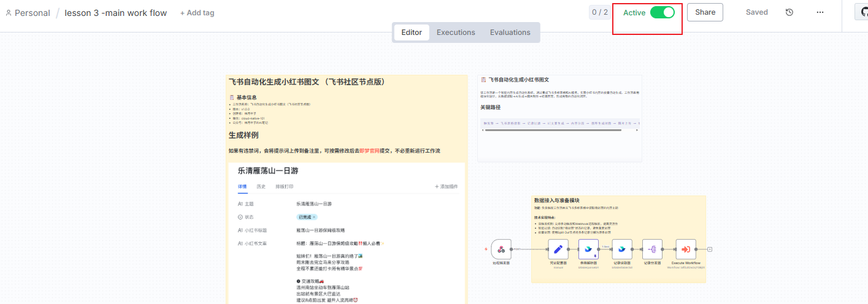Click the POST label on webhook output
868x304 pixels.
[x=517, y=249]
